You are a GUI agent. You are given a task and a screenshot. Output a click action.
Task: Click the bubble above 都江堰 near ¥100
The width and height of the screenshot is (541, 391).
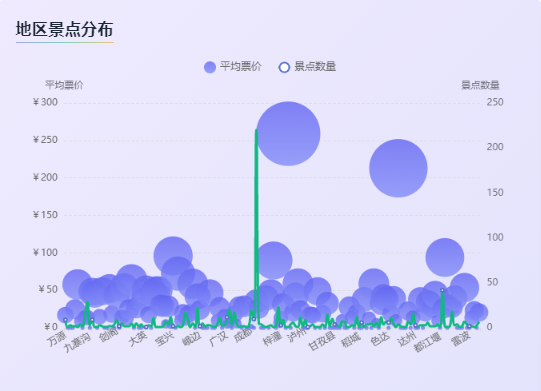[x=445, y=257]
